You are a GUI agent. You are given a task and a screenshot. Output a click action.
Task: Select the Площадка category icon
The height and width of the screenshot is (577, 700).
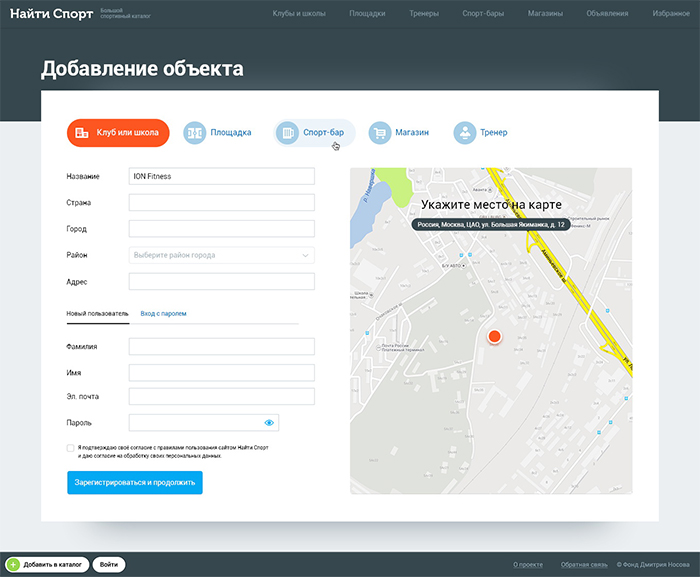pyautogui.click(x=194, y=132)
